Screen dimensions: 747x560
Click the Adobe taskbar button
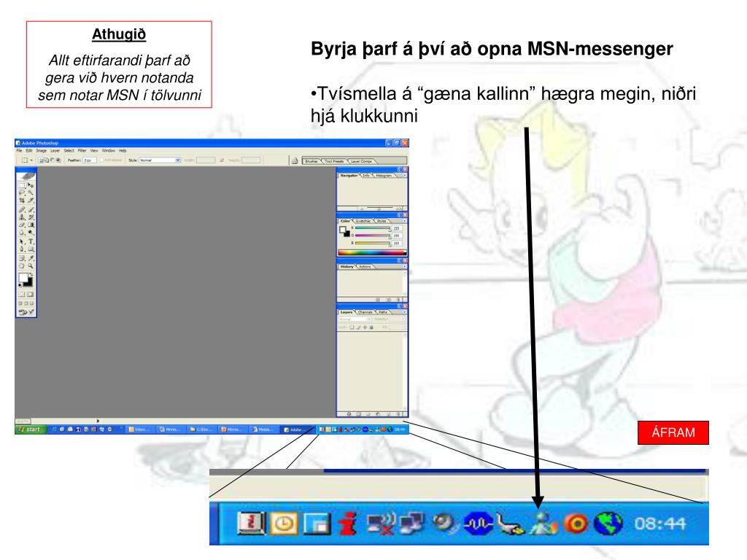(x=297, y=429)
